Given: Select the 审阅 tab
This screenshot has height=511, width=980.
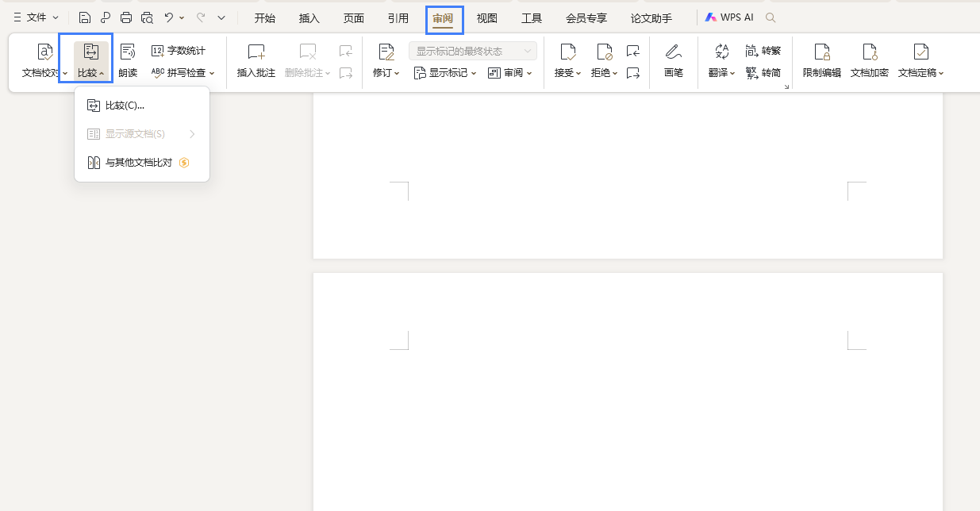Looking at the screenshot, I should point(443,18).
